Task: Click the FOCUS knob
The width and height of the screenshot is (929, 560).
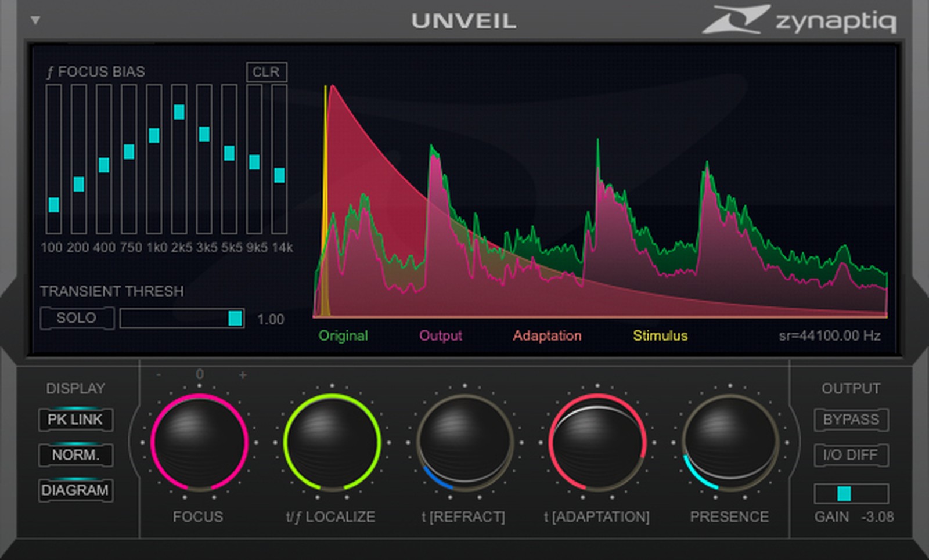Action: pos(199,442)
